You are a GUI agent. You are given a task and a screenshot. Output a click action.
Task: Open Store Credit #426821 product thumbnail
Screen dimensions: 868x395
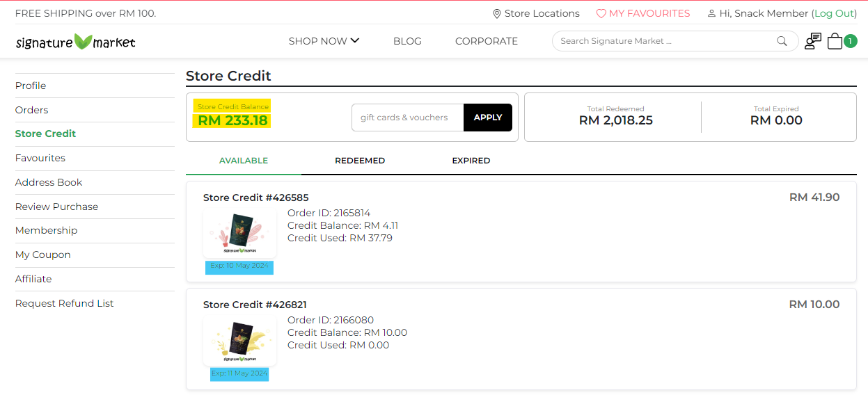point(239,340)
